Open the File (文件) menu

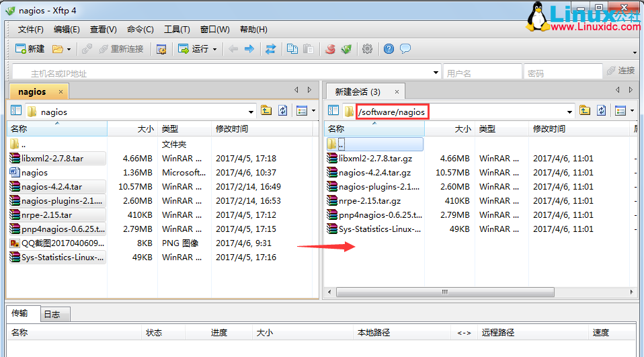30,30
